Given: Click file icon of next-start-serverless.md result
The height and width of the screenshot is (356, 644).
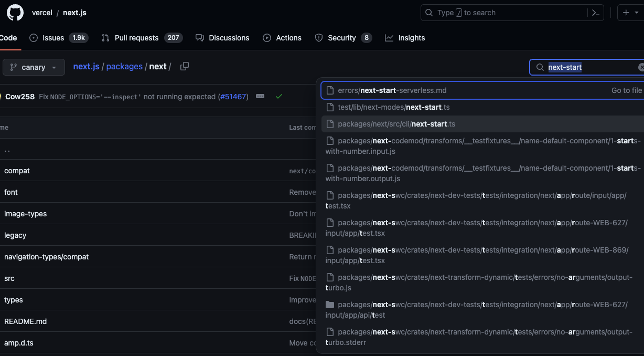Looking at the screenshot, I should 330,90.
